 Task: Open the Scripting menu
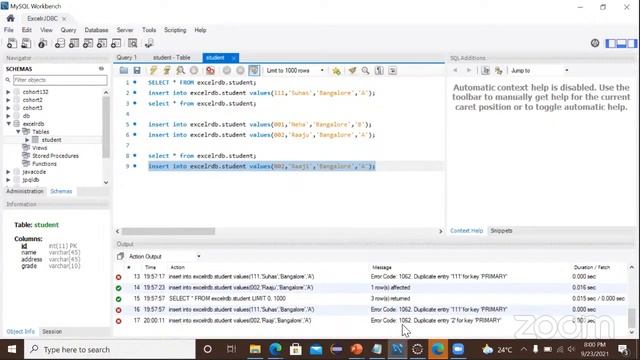175,30
